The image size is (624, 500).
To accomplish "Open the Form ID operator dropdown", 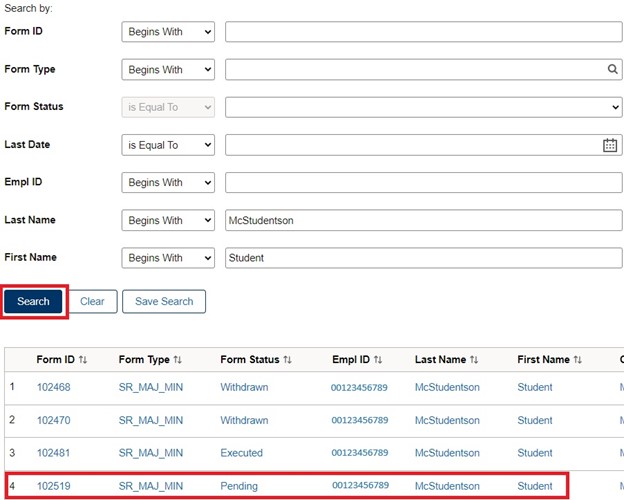I will point(168,32).
